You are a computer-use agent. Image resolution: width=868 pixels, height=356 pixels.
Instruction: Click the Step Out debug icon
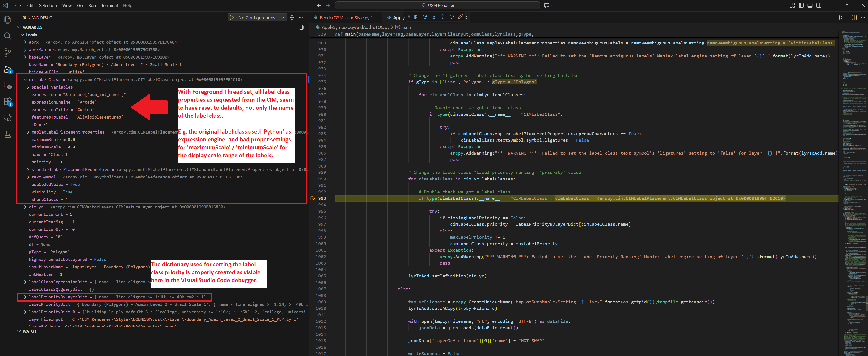[443, 17]
